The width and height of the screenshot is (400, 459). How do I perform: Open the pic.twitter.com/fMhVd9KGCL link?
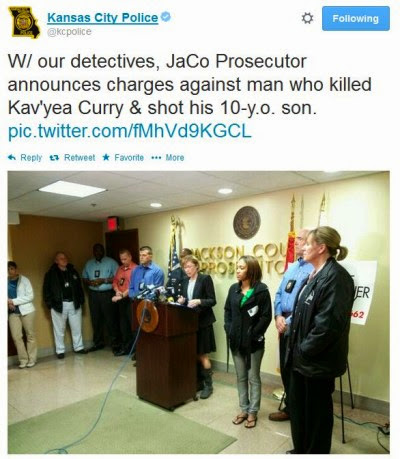coord(129,131)
